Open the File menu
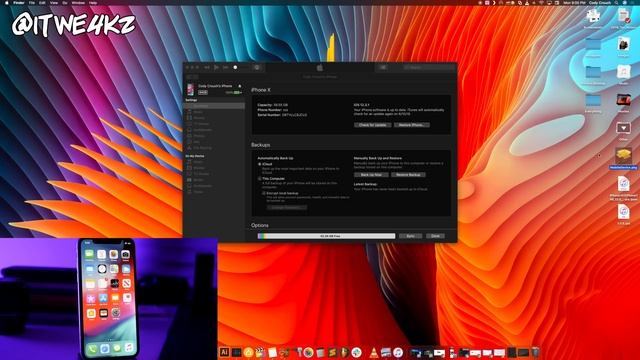The width and height of the screenshot is (640, 360). [32, 2]
